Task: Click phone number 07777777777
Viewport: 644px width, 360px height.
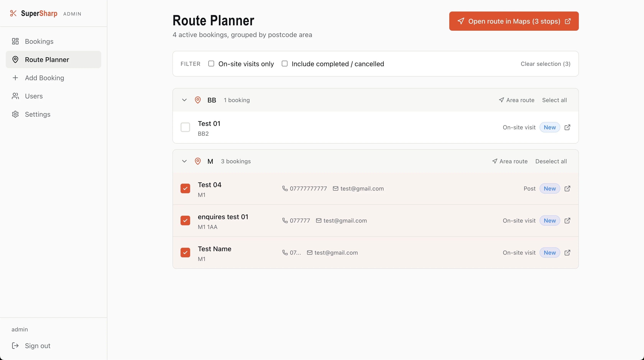Action: tap(308, 188)
